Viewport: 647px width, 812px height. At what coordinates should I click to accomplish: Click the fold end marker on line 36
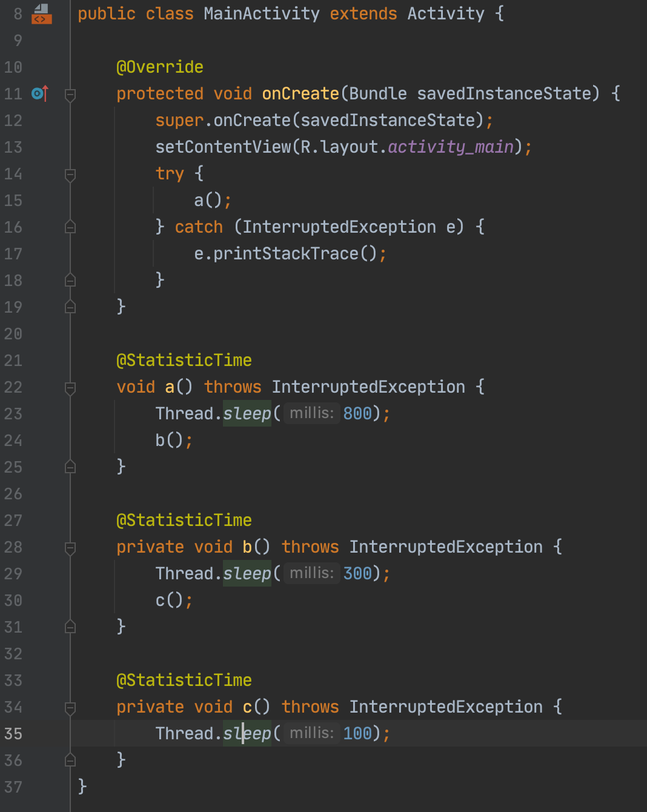pos(70,760)
